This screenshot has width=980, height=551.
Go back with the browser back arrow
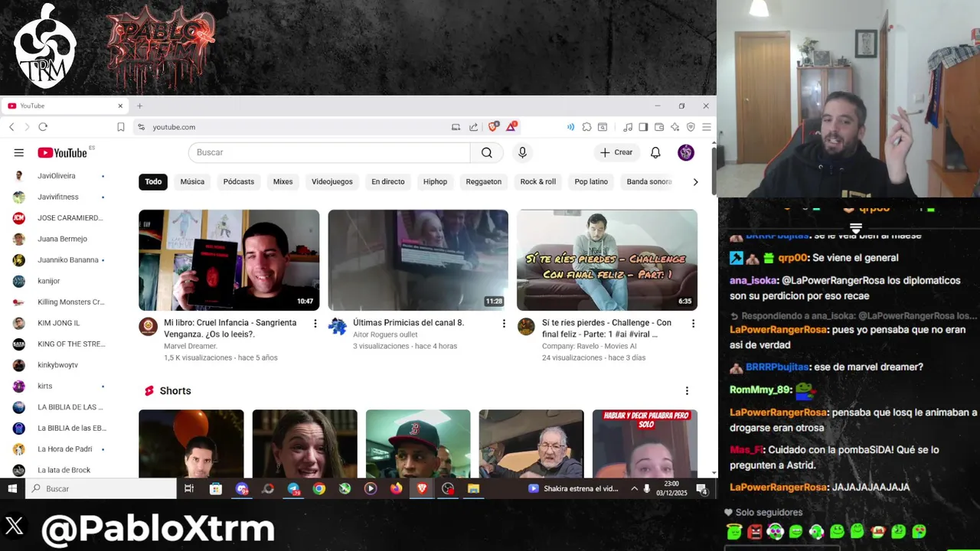tap(11, 127)
